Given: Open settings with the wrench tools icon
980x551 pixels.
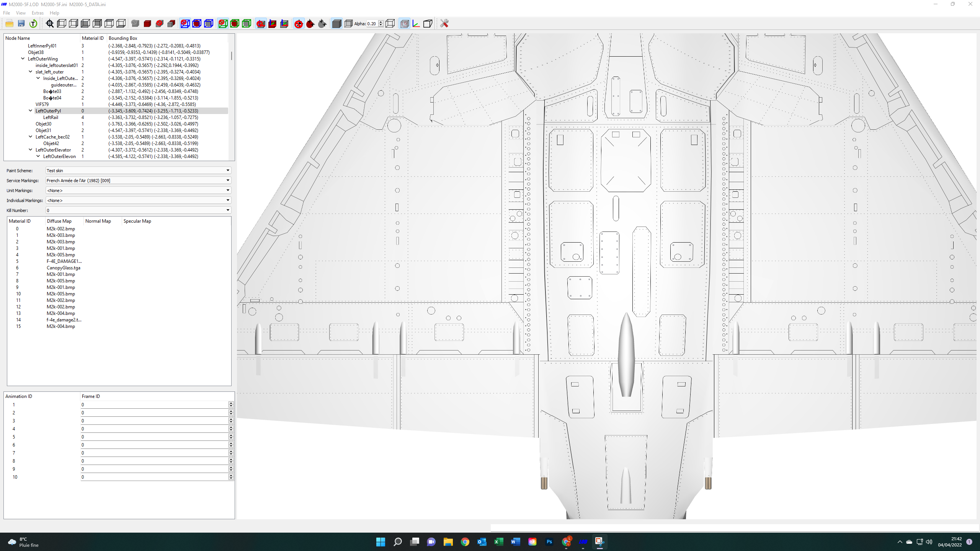Looking at the screenshot, I should [444, 24].
